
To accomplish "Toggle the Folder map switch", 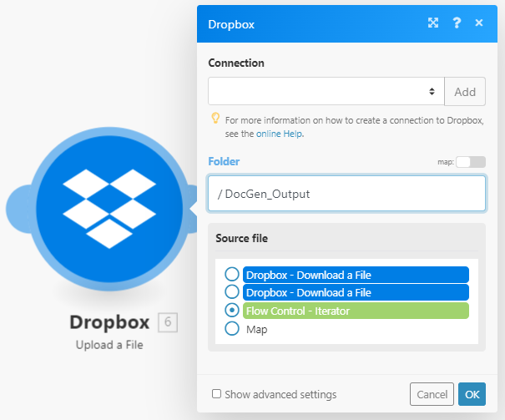I will point(471,162).
